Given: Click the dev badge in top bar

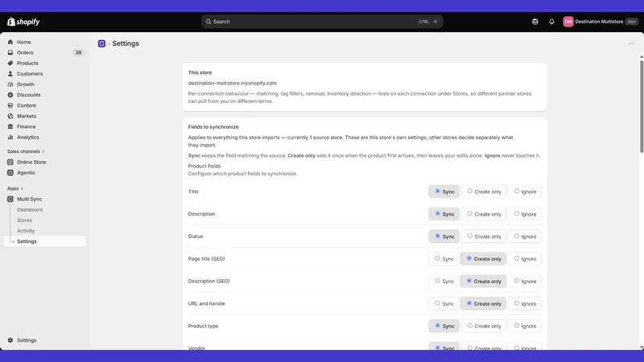Looking at the screenshot, I should point(631,22).
